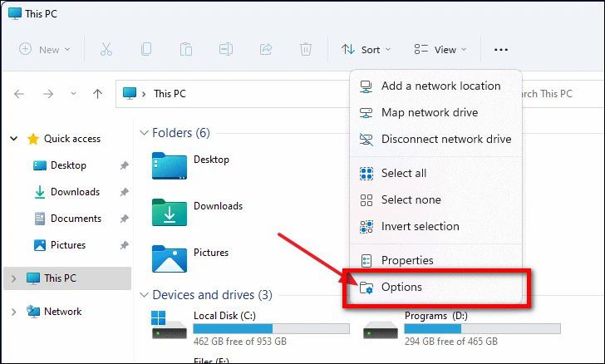Go up one level with up arrow

click(x=97, y=94)
